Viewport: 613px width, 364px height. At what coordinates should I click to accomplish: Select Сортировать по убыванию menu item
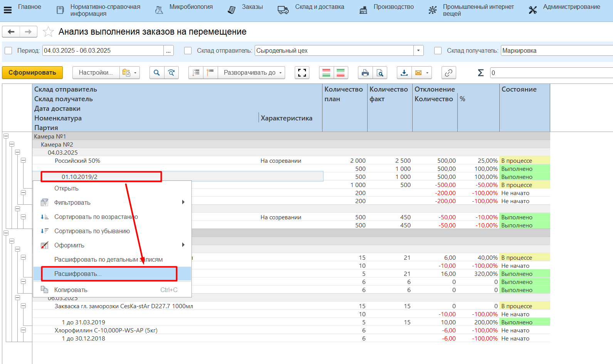tap(92, 231)
